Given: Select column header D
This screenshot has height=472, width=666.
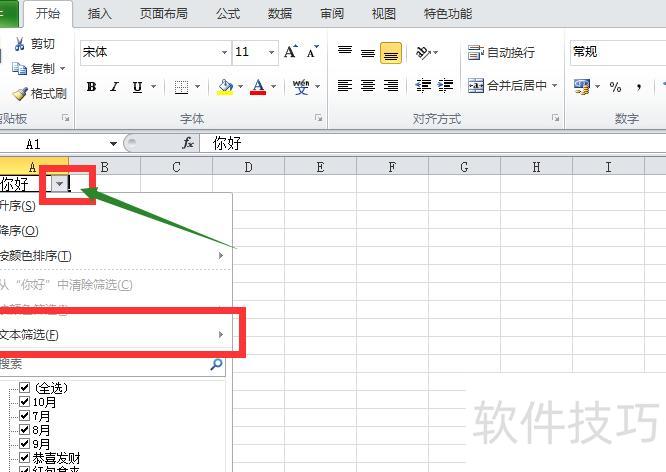Looking at the screenshot, I should [248, 167].
